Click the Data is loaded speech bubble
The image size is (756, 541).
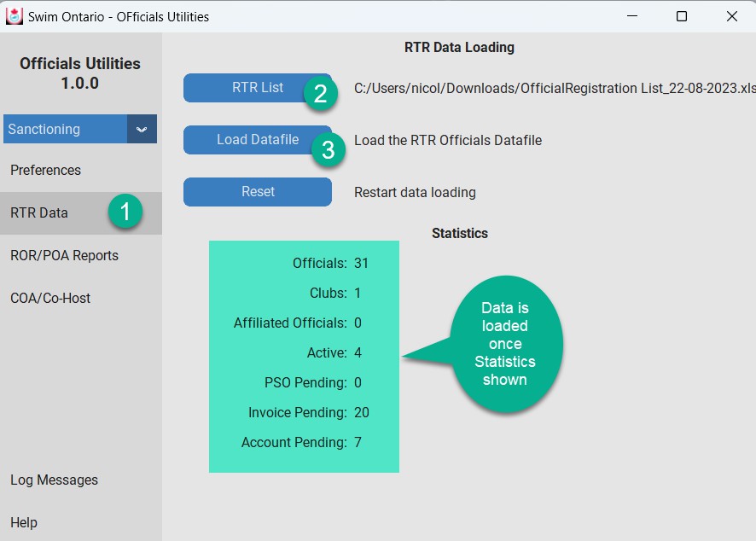(x=506, y=341)
